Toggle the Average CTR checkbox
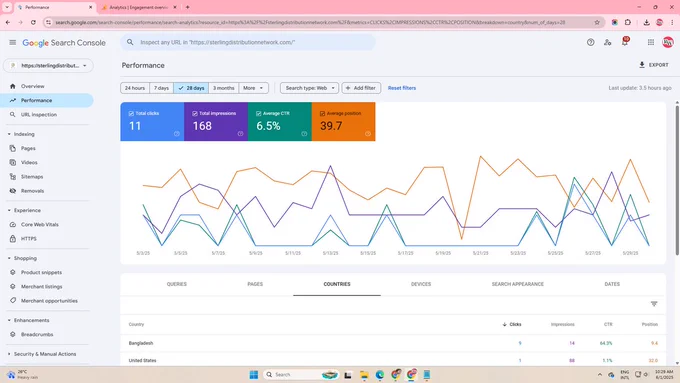Screen dimensions: 680x383 [258, 114]
